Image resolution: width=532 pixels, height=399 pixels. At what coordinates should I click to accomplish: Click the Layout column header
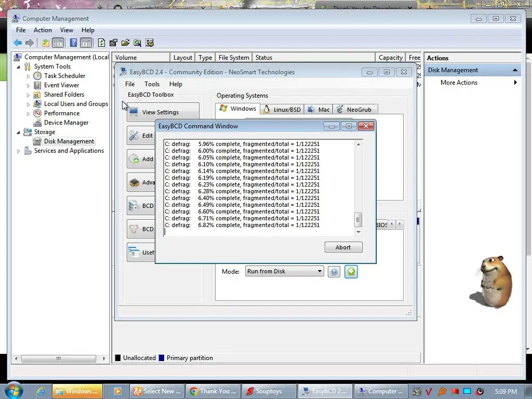point(182,57)
